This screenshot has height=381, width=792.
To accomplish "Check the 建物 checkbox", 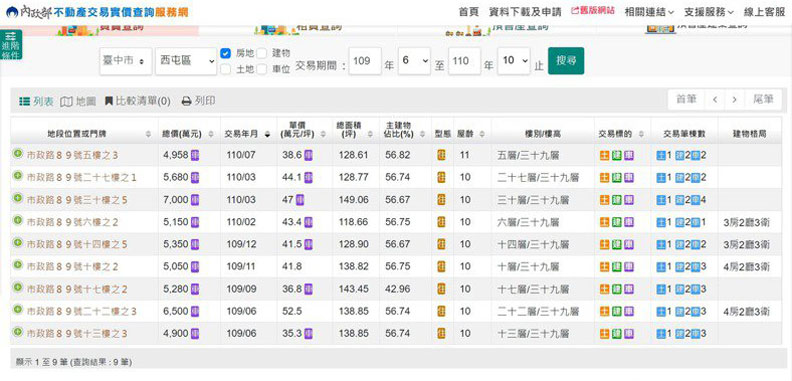I will point(262,53).
